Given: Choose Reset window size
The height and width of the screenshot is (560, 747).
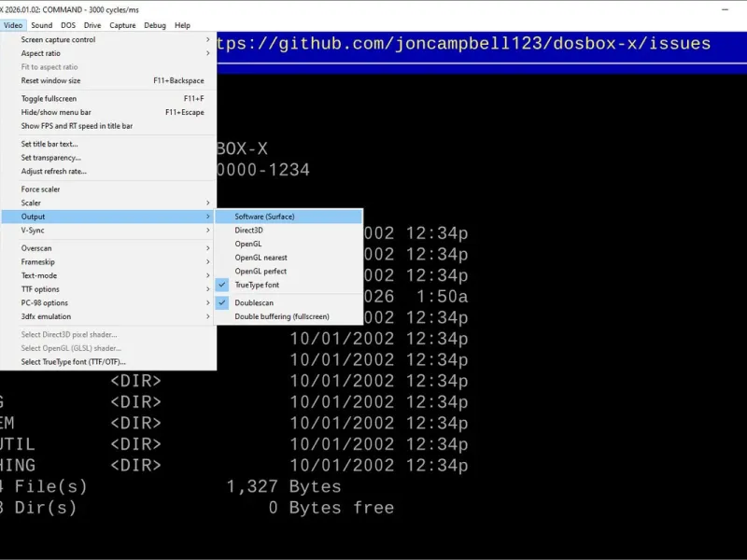Looking at the screenshot, I should point(108,80).
